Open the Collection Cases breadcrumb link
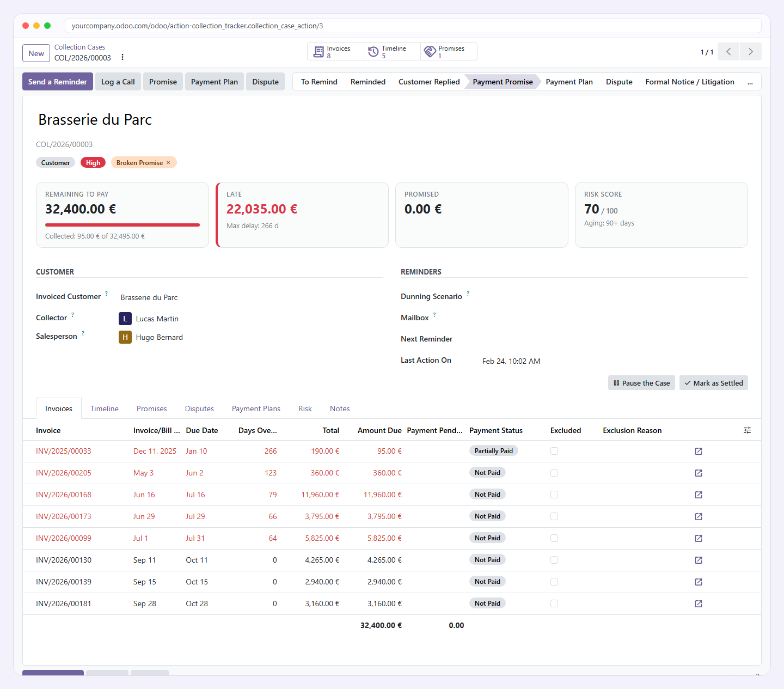This screenshot has height=689, width=784. (79, 47)
